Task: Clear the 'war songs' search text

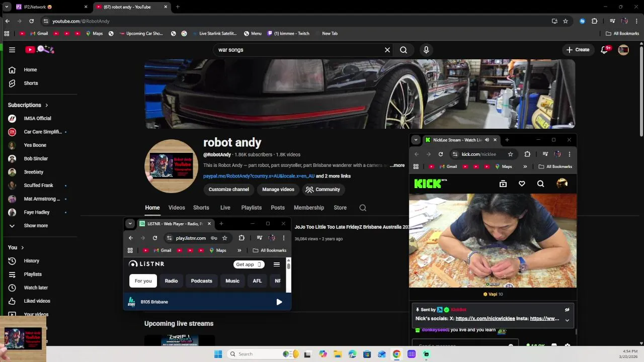Action: (387, 50)
